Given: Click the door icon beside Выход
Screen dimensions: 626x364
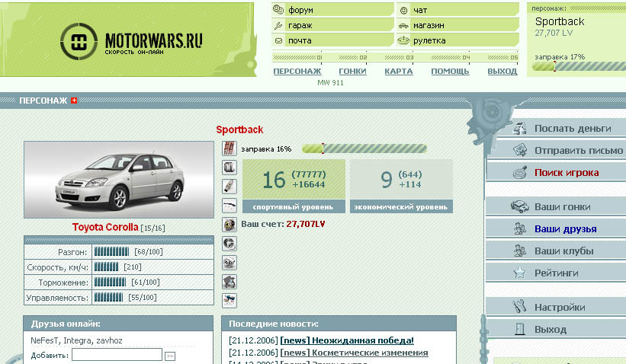Looking at the screenshot, I should [x=519, y=329].
